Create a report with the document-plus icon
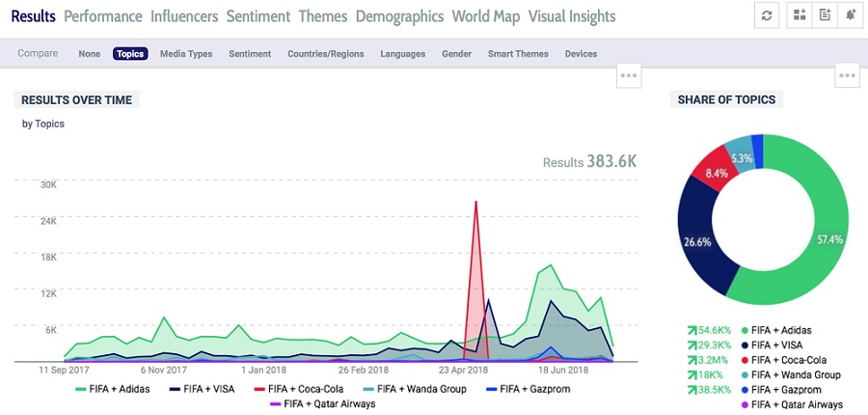The width and height of the screenshot is (868, 415). (x=825, y=15)
